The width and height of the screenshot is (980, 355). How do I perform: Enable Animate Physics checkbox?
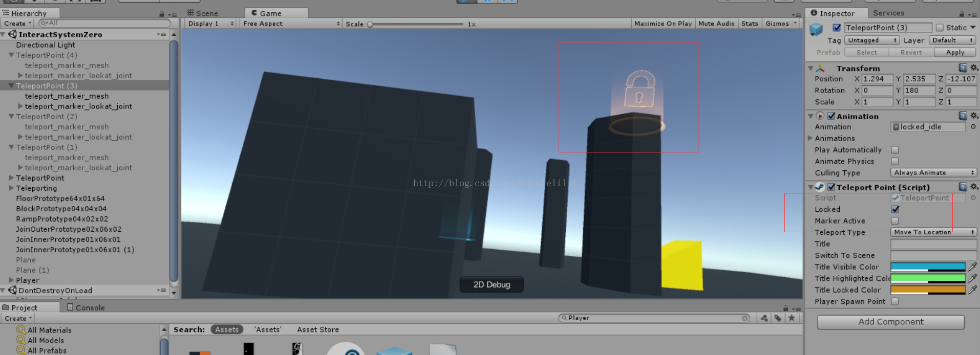pos(895,161)
